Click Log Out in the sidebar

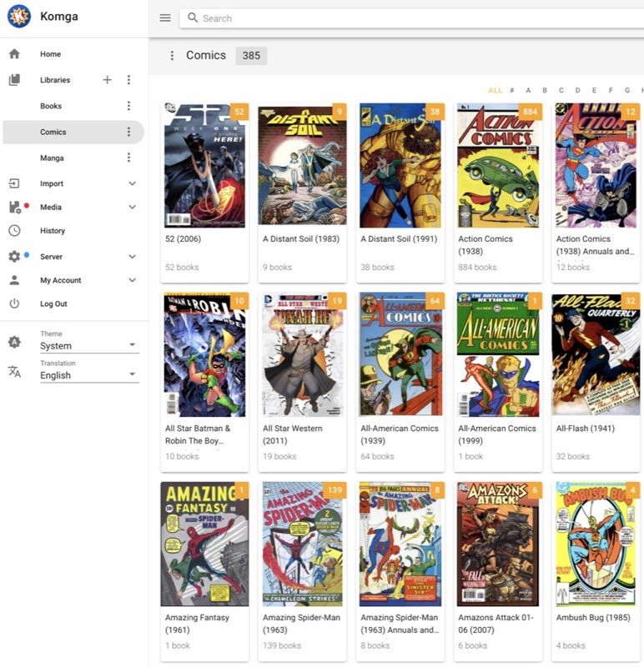pos(53,304)
